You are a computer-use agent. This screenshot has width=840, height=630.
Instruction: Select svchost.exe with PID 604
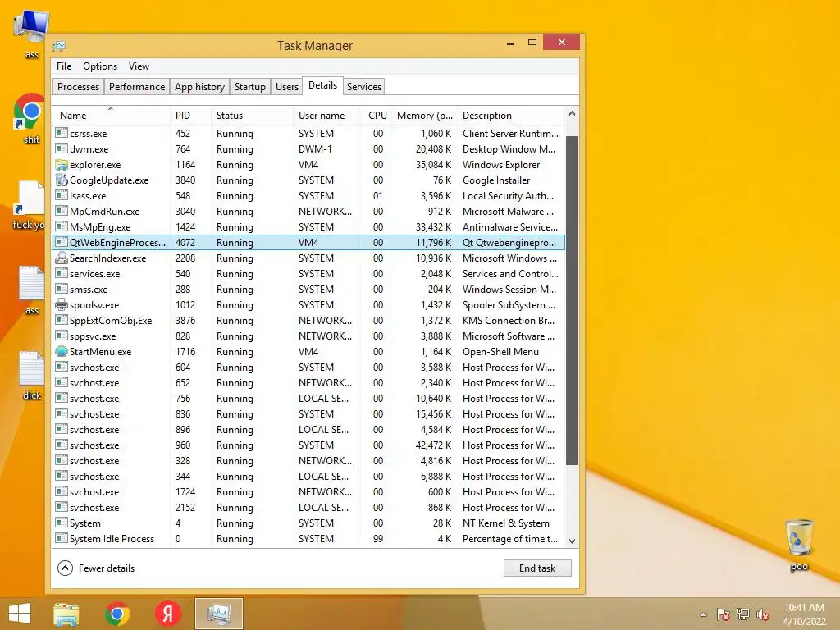[308, 367]
